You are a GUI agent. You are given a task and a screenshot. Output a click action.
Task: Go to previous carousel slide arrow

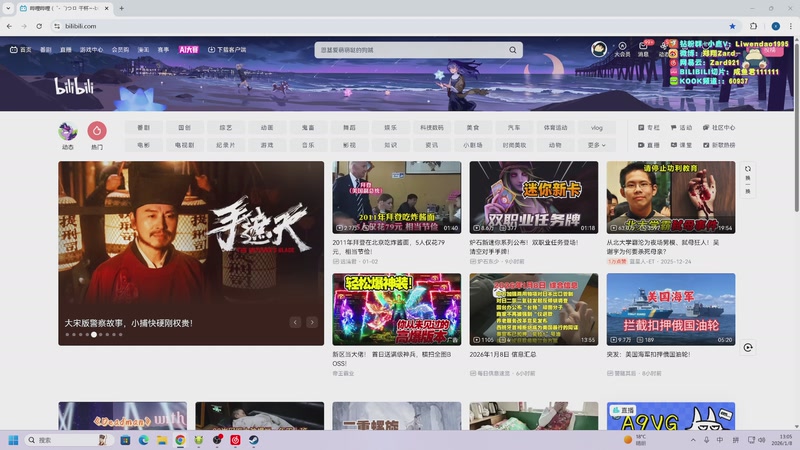click(x=295, y=322)
